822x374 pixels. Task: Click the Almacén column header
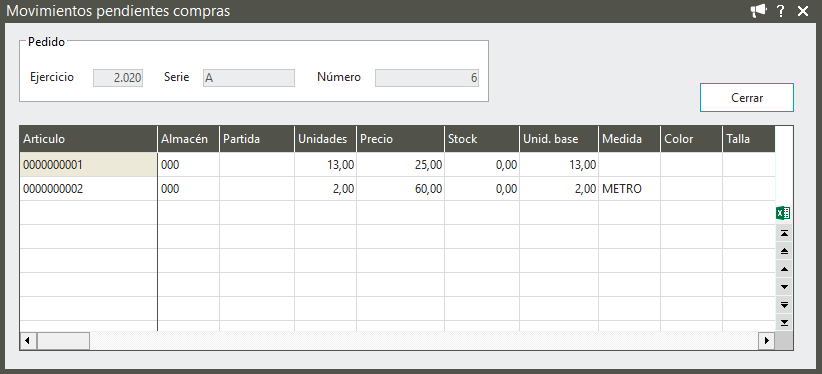click(x=189, y=139)
